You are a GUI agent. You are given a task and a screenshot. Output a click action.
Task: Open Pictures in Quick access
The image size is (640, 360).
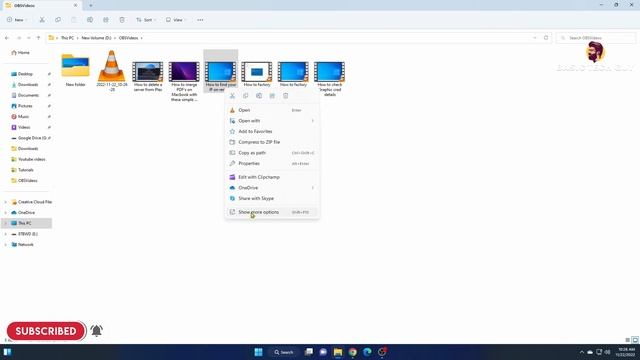coord(25,106)
